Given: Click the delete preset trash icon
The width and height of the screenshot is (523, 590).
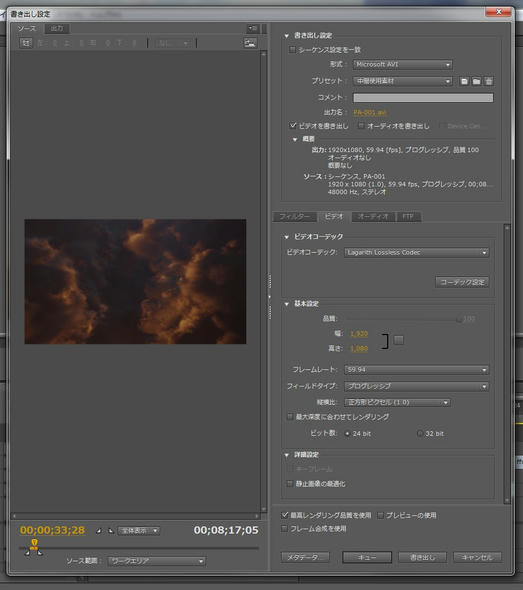Looking at the screenshot, I should pyautogui.click(x=488, y=81).
